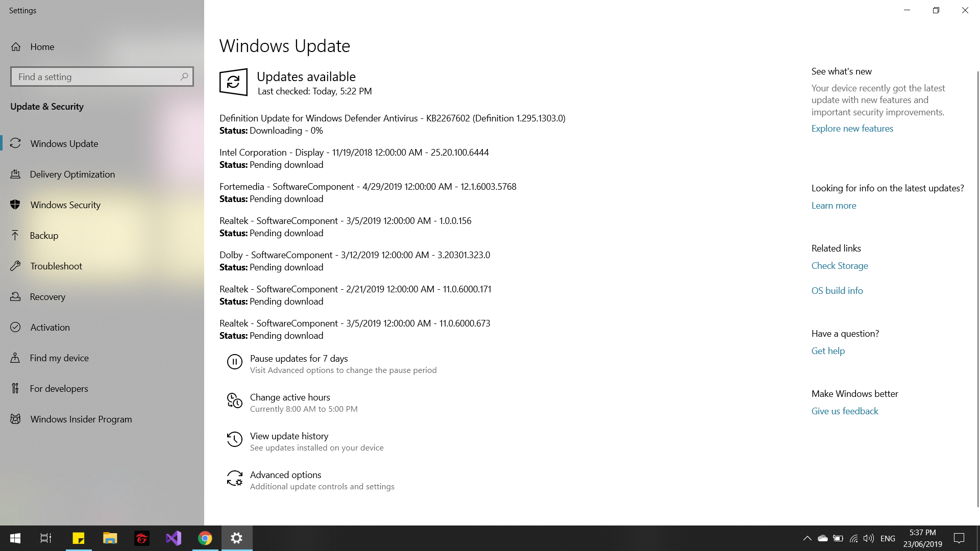Click the search magnifier icon

coord(184,77)
